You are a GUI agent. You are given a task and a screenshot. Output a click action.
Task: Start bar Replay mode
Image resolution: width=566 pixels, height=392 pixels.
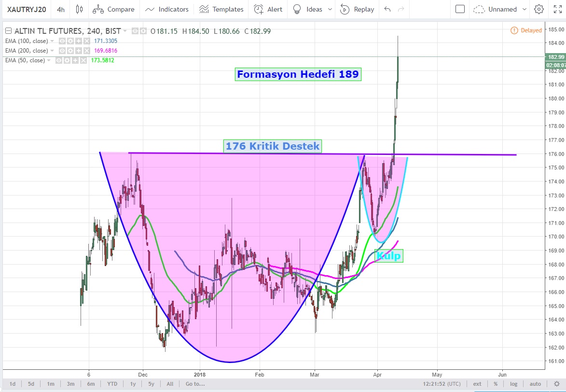tap(357, 9)
